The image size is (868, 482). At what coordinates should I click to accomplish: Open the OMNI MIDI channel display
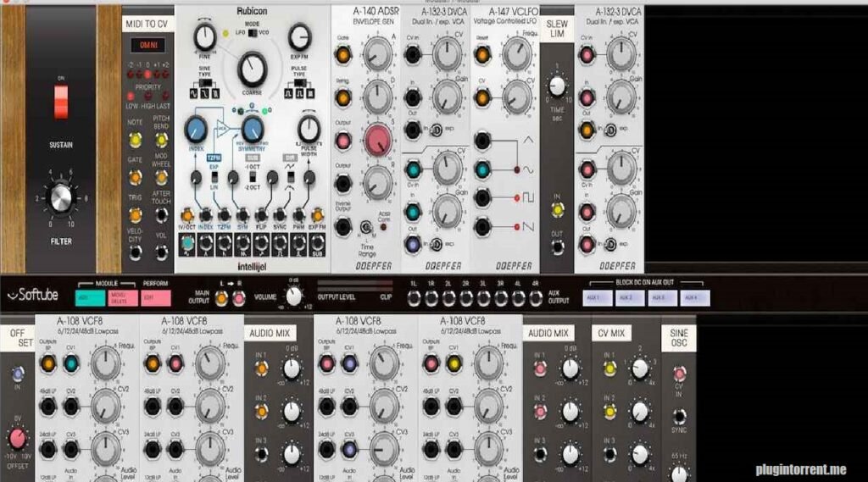[147, 46]
